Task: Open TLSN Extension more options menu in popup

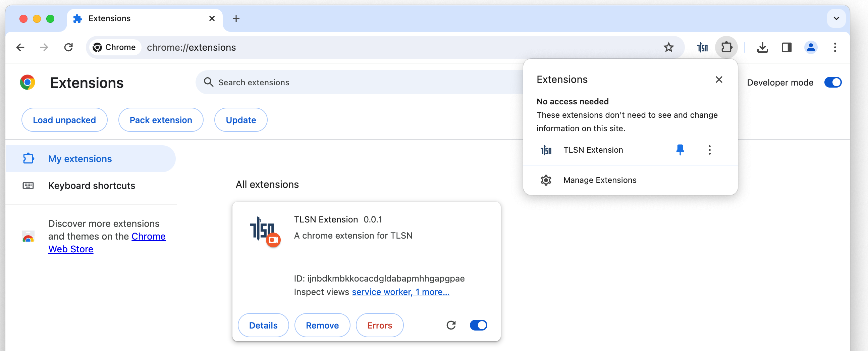Action: [709, 150]
